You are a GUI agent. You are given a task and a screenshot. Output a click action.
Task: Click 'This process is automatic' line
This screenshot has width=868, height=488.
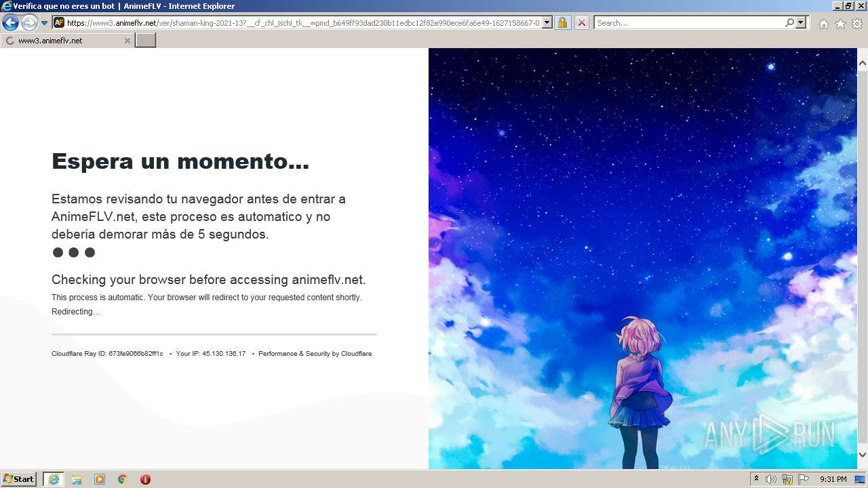[x=207, y=298]
